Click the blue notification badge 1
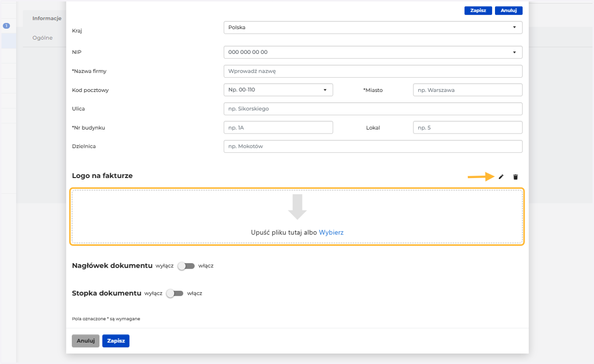This screenshot has height=364, width=594. 6,26
